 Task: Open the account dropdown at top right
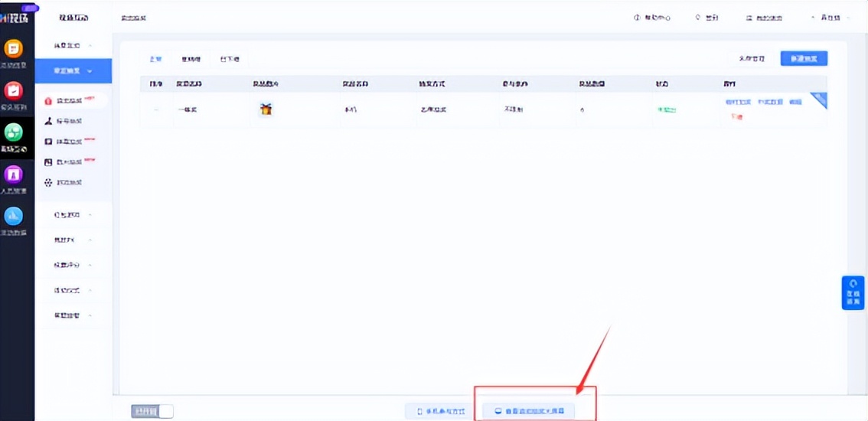(x=830, y=18)
